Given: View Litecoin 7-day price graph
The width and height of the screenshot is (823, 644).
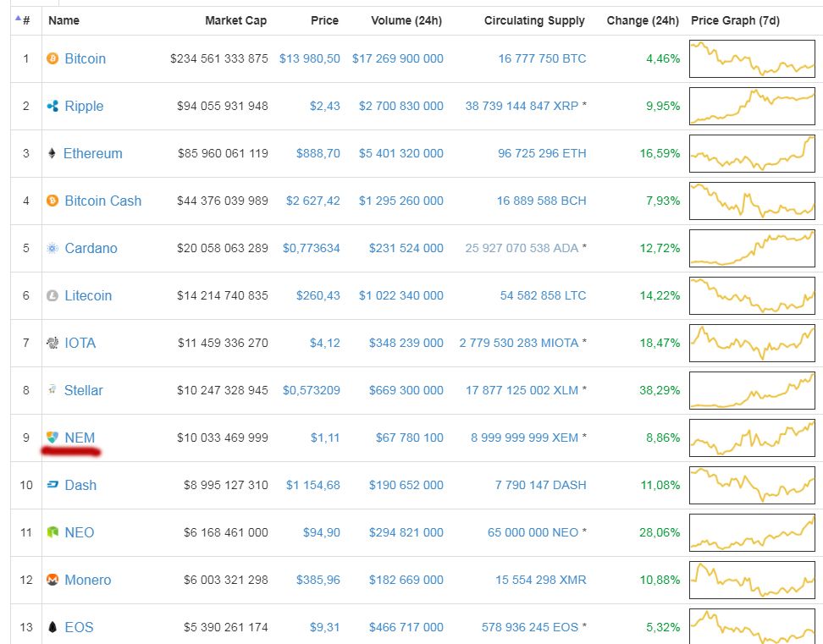Looking at the screenshot, I should tap(752, 295).
